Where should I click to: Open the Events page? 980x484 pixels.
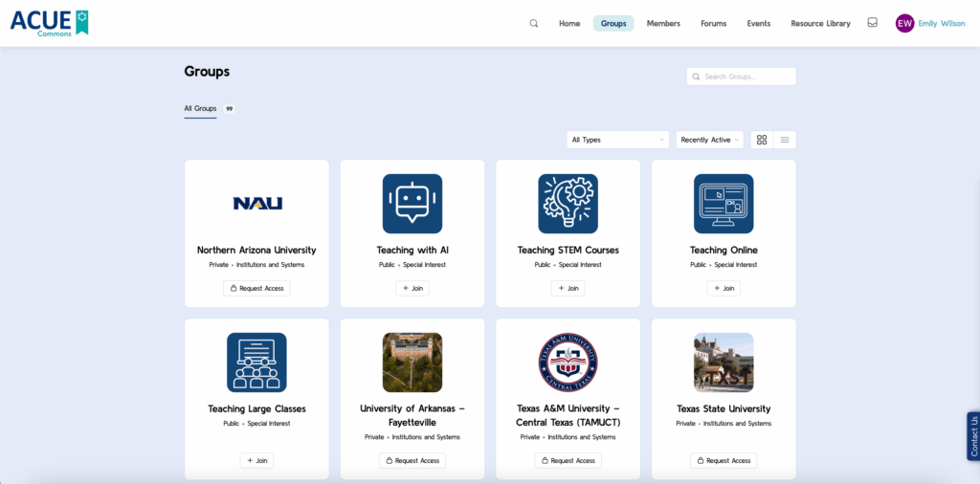759,24
